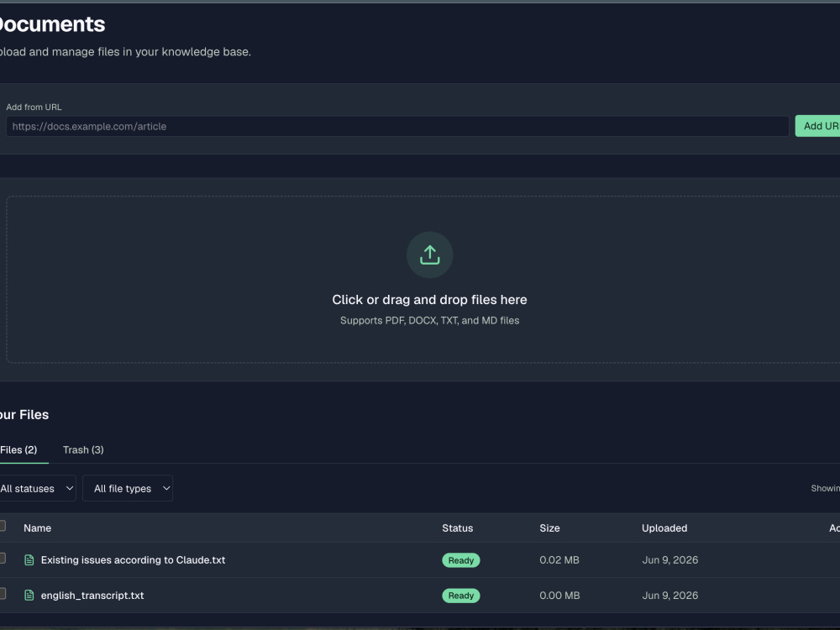This screenshot has height=630, width=840.
Task: Open file Existing issues according to Claude.txt
Action: click(133, 559)
